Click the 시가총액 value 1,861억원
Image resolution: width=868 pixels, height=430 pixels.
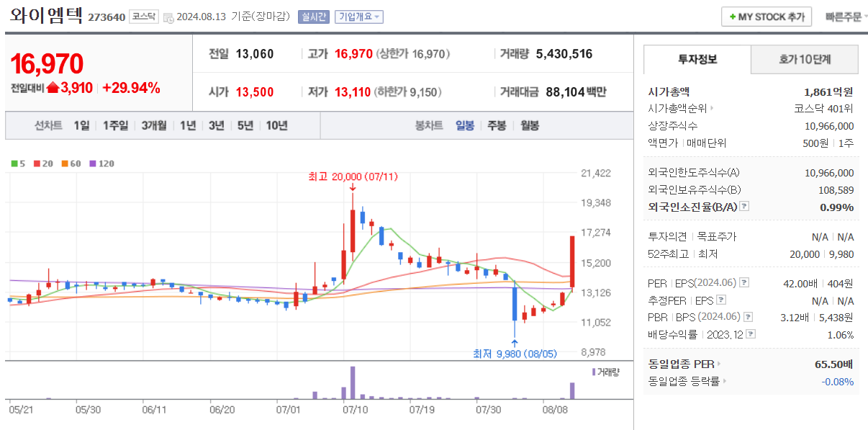(x=828, y=91)
